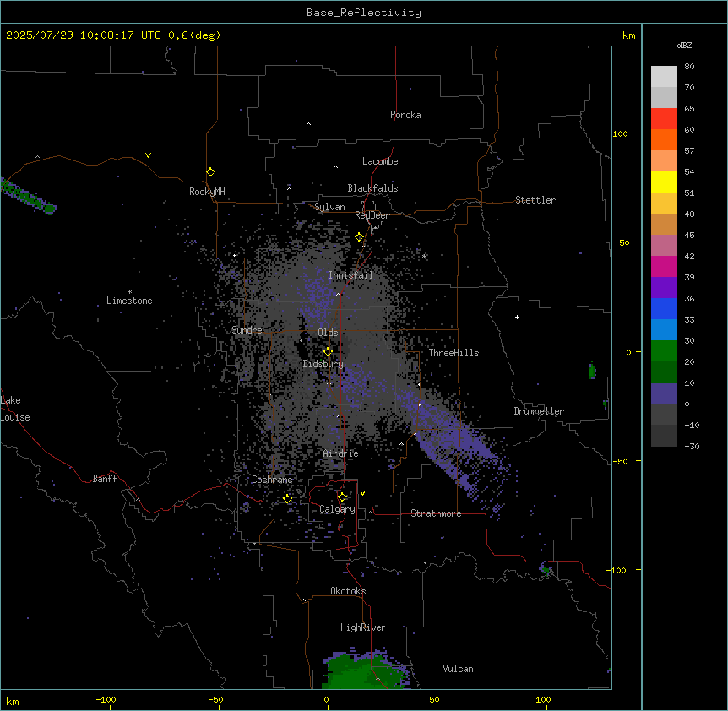Select the yellow 51-54 dBZ legend swatch

tap(664, 182)
